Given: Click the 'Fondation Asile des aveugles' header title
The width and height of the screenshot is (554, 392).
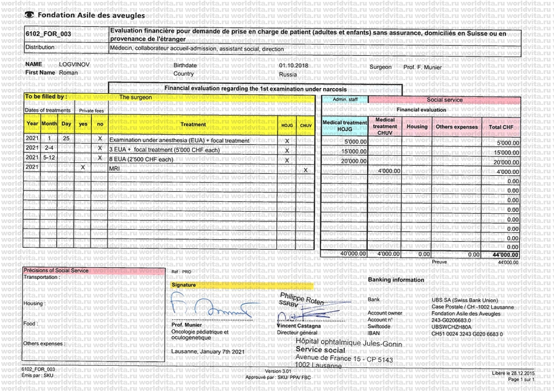Looking at the screenshot, I should [x=91, y=15].
